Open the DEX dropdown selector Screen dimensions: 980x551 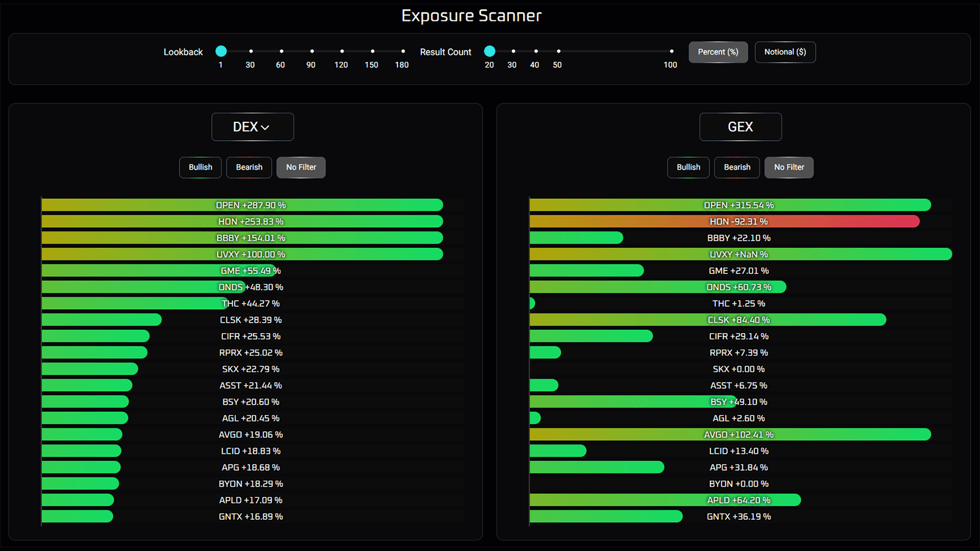pos(252,127)
